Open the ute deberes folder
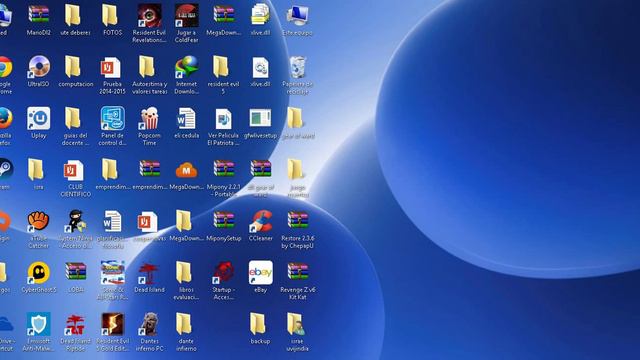This screenshot has width=640, height=360. point(73,15)
